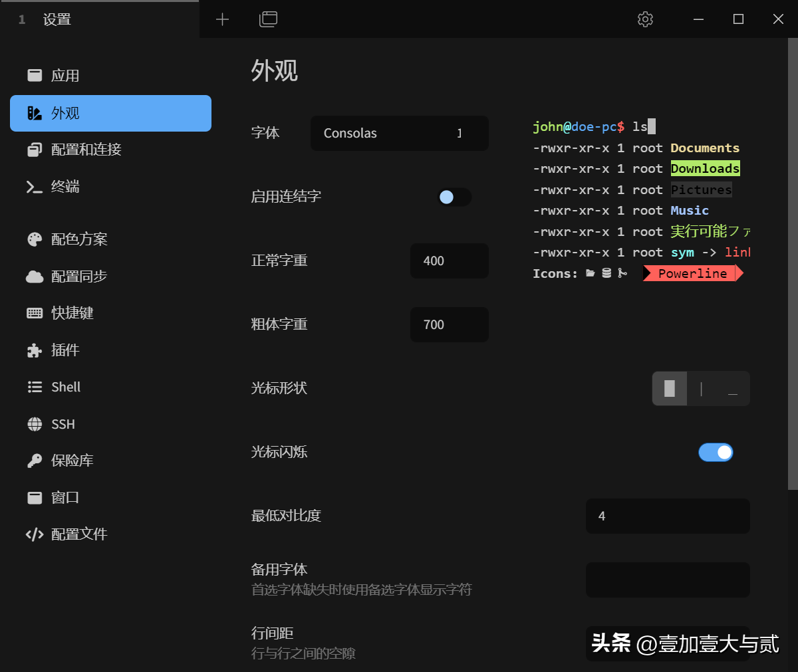798x672 pixels.
Task: Click the SSH globe icon
Action: pos(35,424)
